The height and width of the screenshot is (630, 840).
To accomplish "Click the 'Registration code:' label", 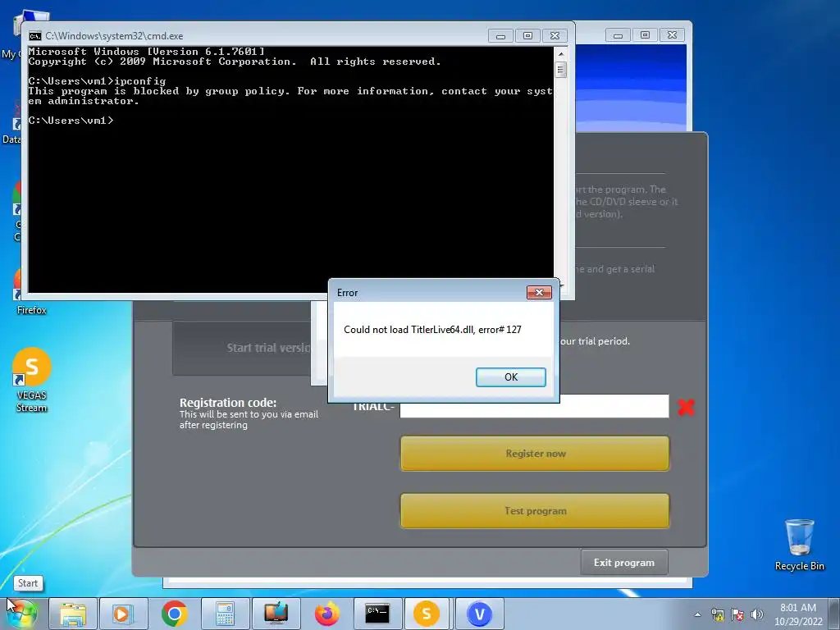I will pos(228,403).
